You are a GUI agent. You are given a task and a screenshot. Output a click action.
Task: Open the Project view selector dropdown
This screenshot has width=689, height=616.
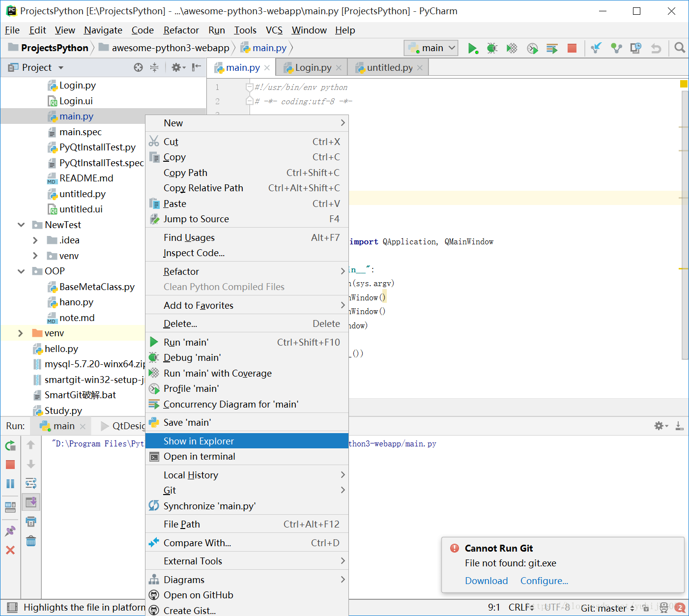pyautogui.click(x=61, y=67)
